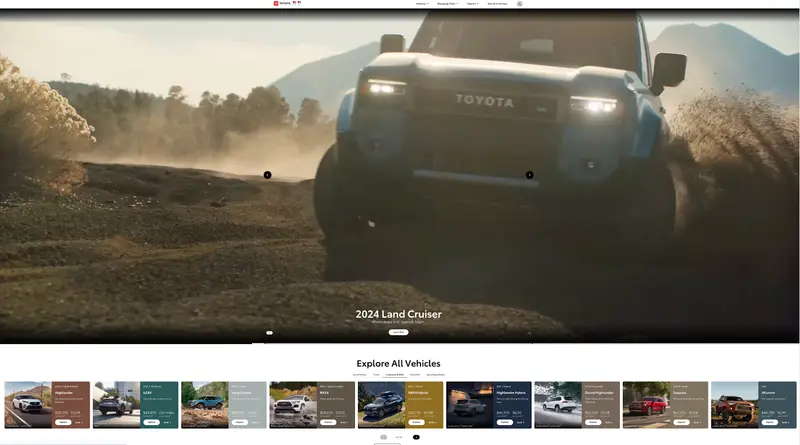Viewport: 800px width, 445px height.
Task: Click Explore on the 4Runner card
Action: [769, 423]
